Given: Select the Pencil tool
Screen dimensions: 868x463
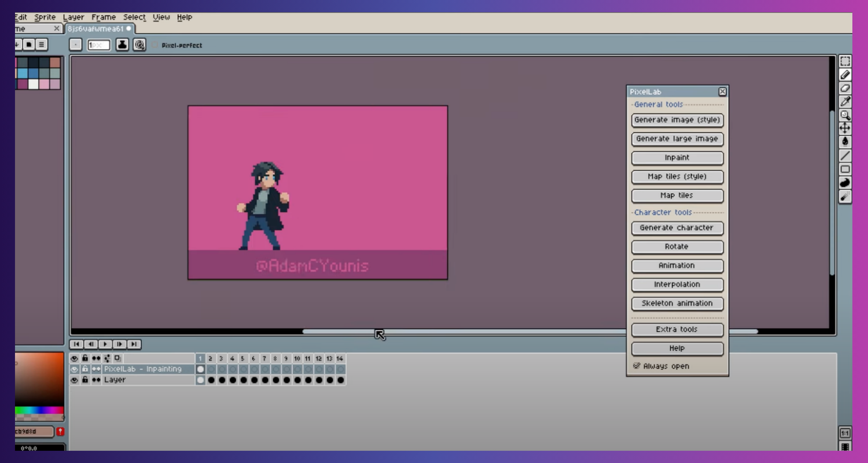Looking at the screenshot, I should coord(845,75).
